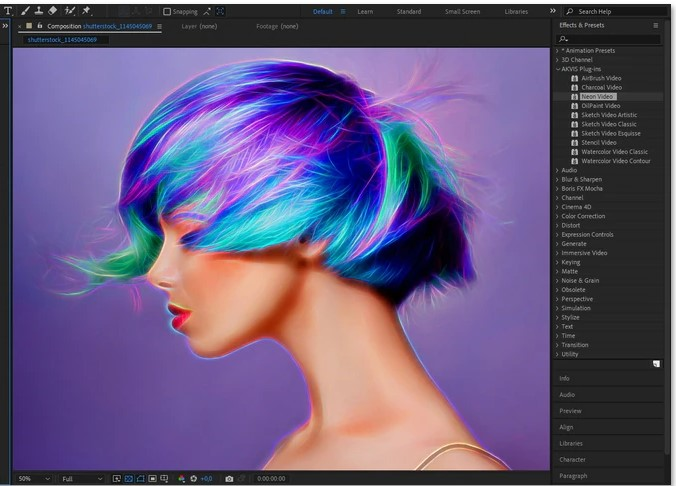Choose the Clone Stamp tool
The width and height of the screenshot is (676, 486).
click(x=38, y=11)
